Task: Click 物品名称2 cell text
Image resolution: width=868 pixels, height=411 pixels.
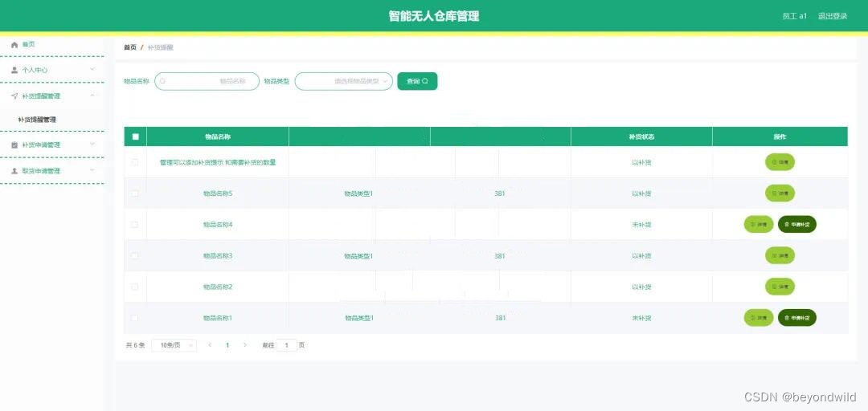Action: click(218, 287)
